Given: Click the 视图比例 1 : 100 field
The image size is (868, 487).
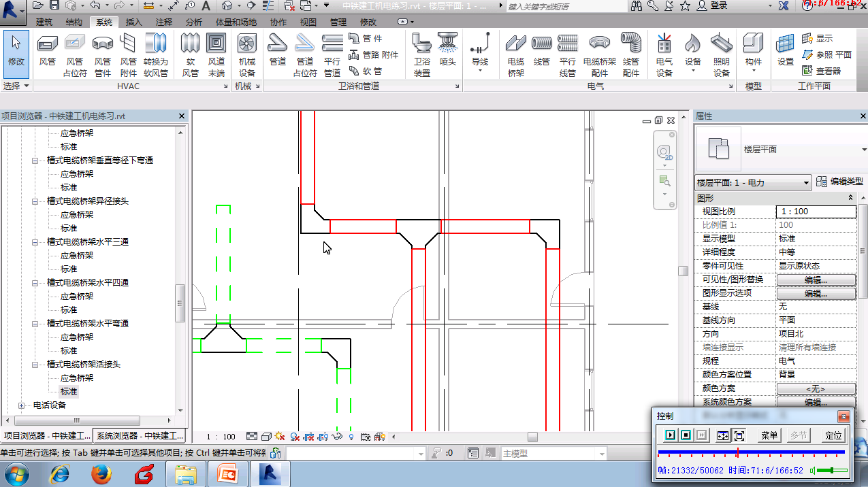Looking at the screenshot, I should (816, 212).
